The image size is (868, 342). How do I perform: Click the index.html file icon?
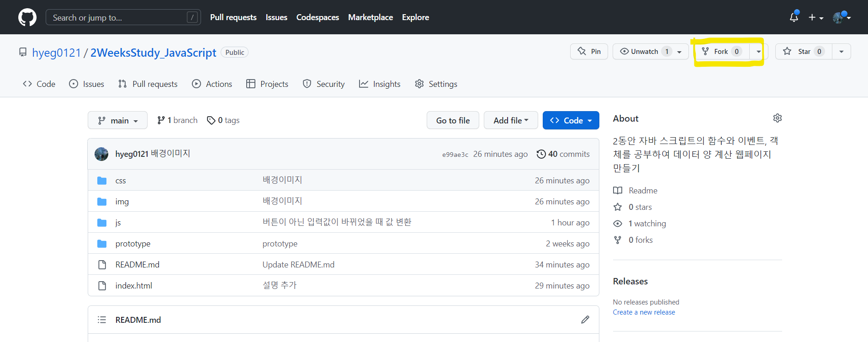tap(102, 286)
